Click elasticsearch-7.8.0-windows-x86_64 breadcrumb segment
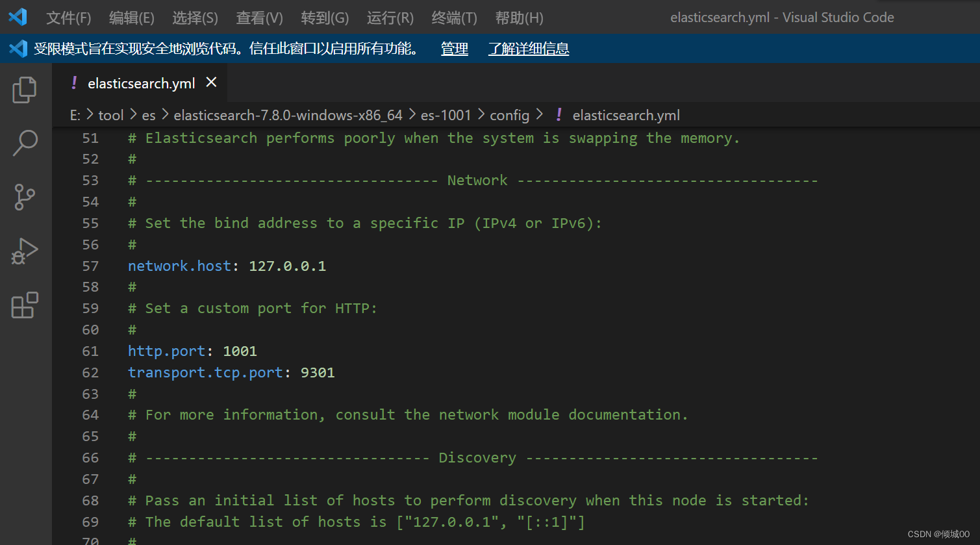Screen dimensions: 980x545 click(288, 116)
